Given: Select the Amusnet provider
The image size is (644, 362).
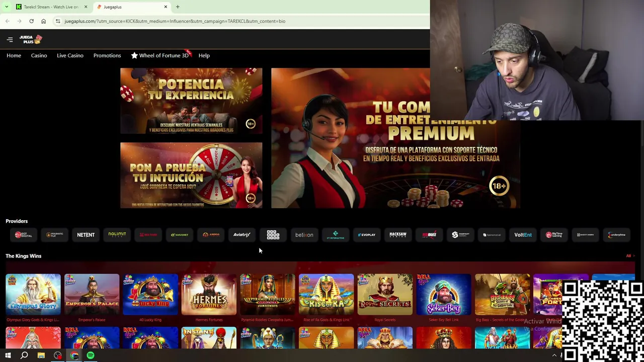Looking at the screenshot, I should pyautogui.click(x=179, y=235).
